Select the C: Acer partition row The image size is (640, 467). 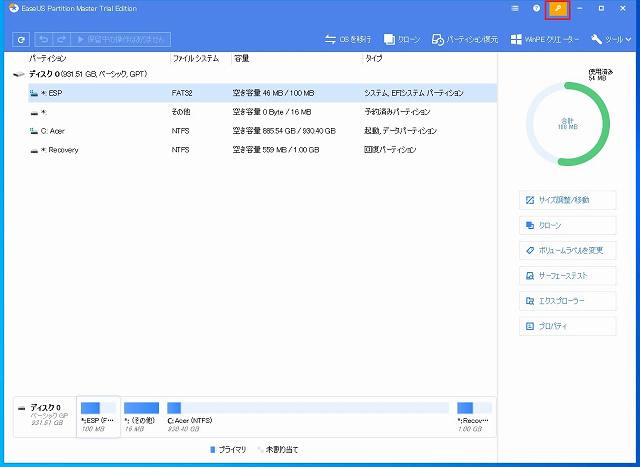click(262, 131)
